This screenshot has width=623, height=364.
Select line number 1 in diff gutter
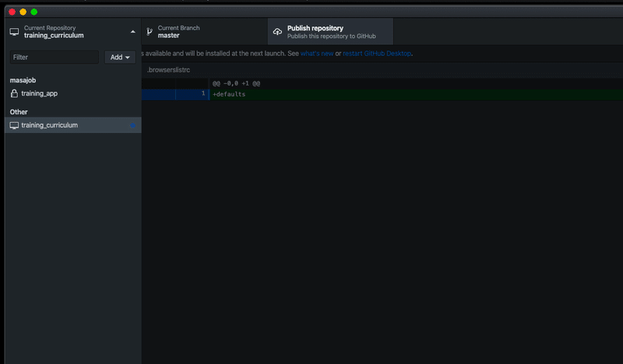(203, 93)
